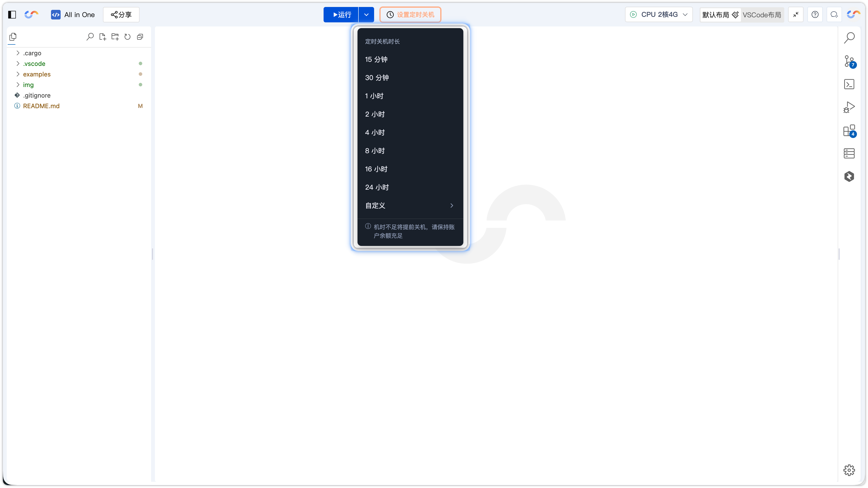Screen dimensions: 868x488
Task: Click the M modified marker for README.md
Action: click(x=140, y=106)
